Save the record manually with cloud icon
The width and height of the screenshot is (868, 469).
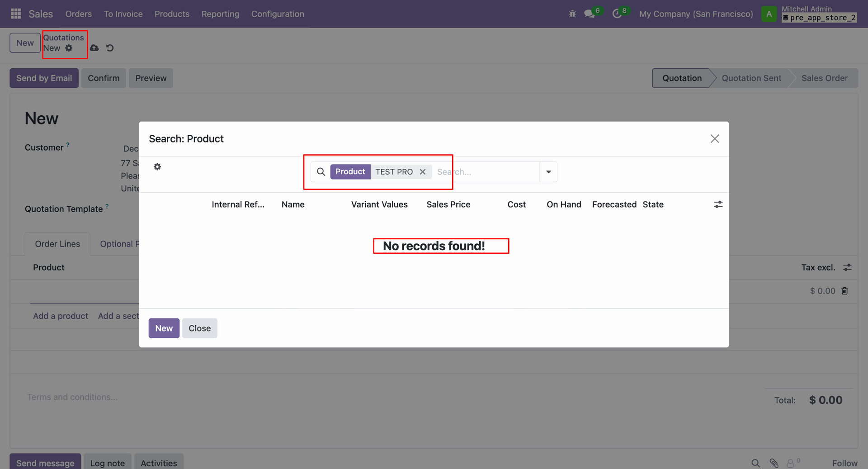point(94,48)
